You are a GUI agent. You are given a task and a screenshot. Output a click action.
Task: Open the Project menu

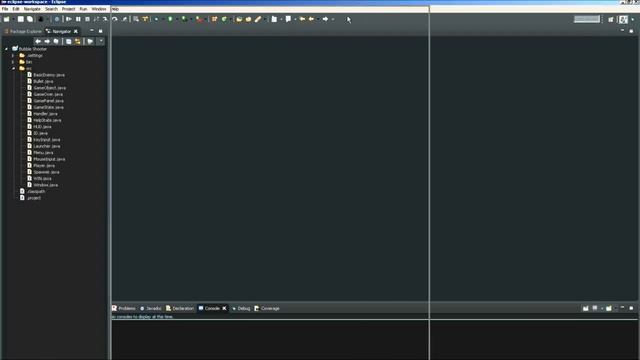coord(69,9)
